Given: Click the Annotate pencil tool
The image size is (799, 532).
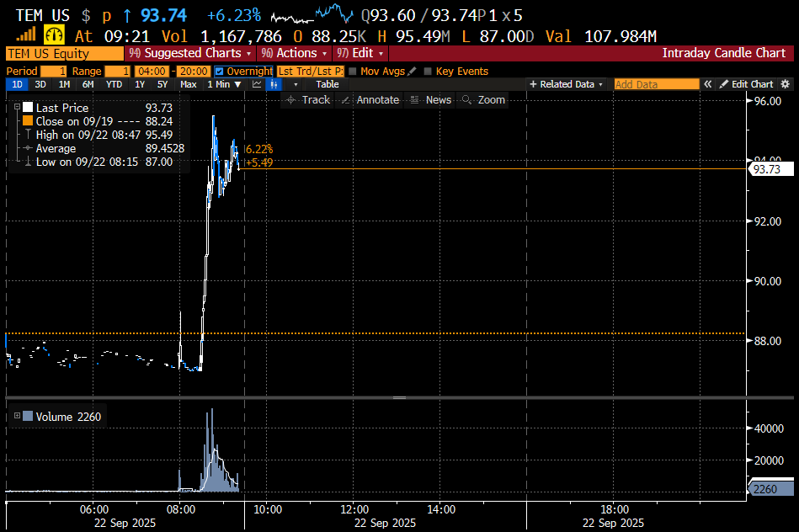Looking at the screenshot, I should 370,100.
